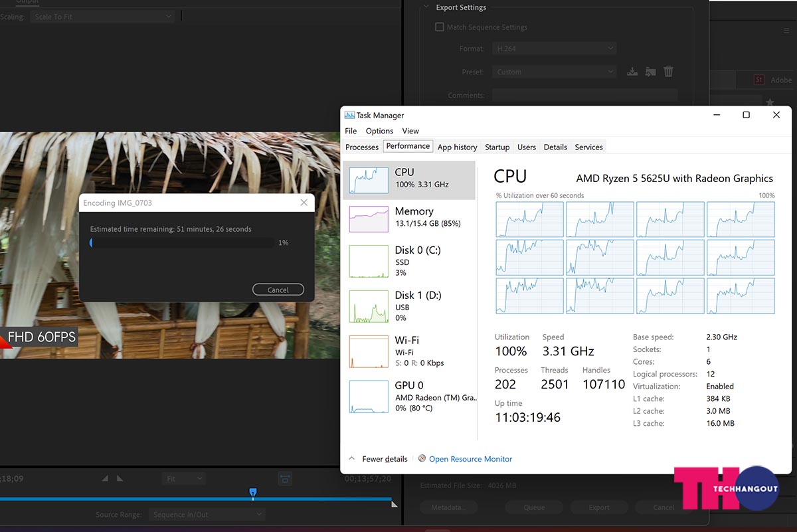Viewport: 797px width, 532px height.
Task: Open the Source Range Sequence In/Out dropdown
Action: (207, 514)
